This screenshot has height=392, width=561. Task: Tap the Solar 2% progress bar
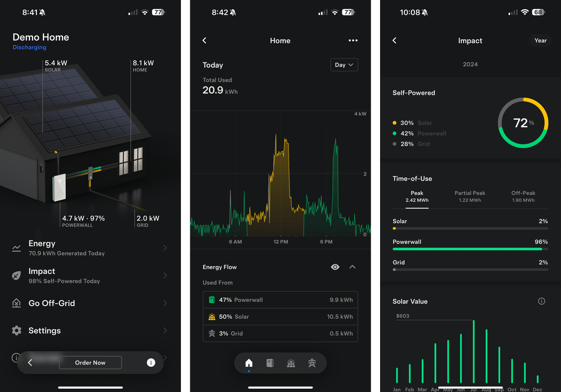[470, 228]
